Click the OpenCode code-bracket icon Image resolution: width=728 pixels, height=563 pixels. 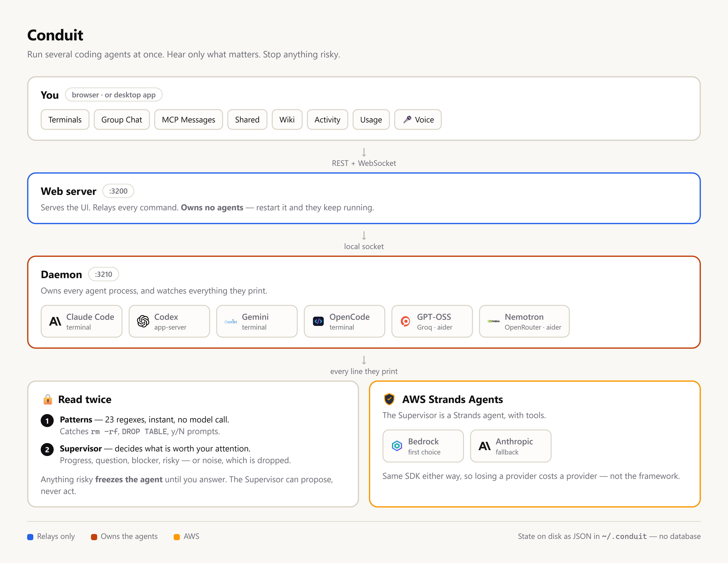[318, 321]
